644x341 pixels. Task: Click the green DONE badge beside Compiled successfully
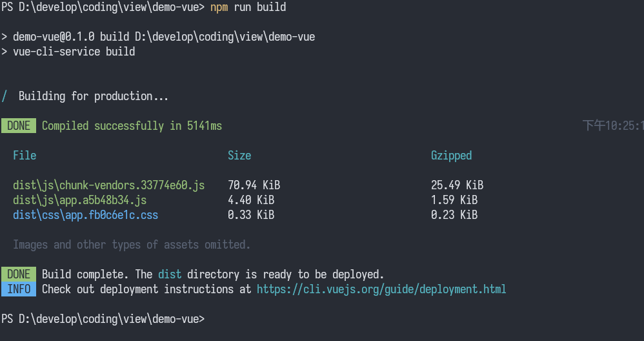(x=19, y=126)
